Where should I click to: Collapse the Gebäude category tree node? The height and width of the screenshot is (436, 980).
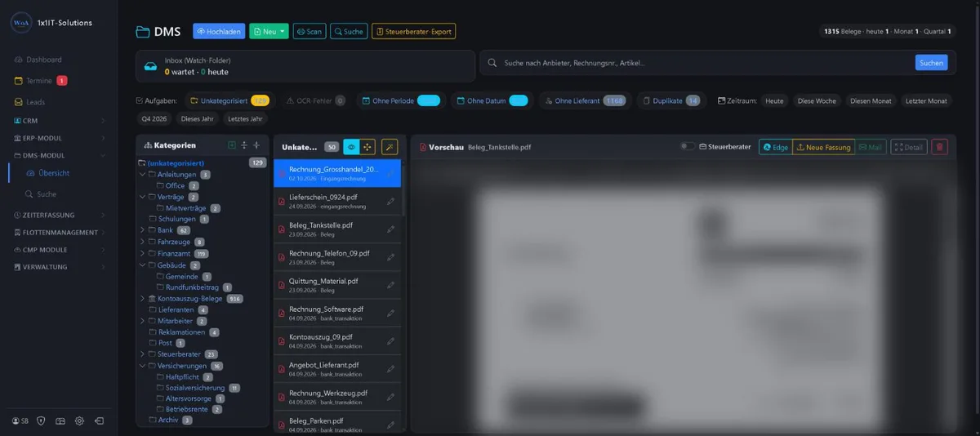[x=142, y=265]
